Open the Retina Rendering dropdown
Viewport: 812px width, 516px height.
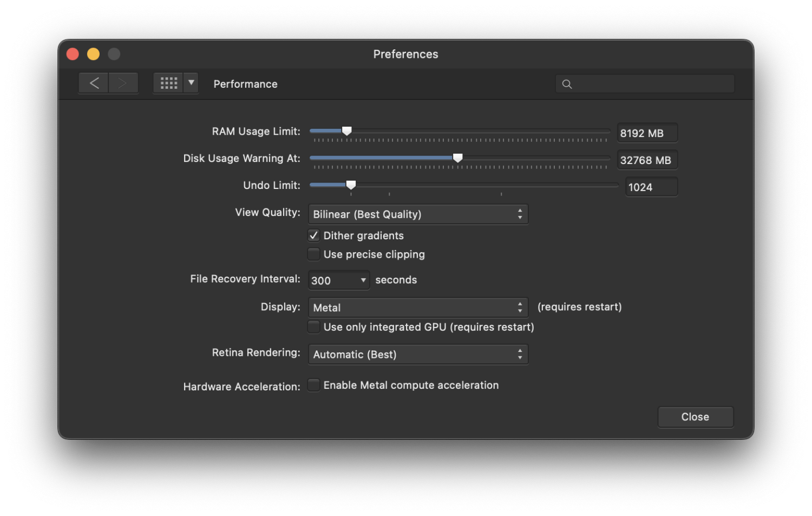tap(417, 355)
